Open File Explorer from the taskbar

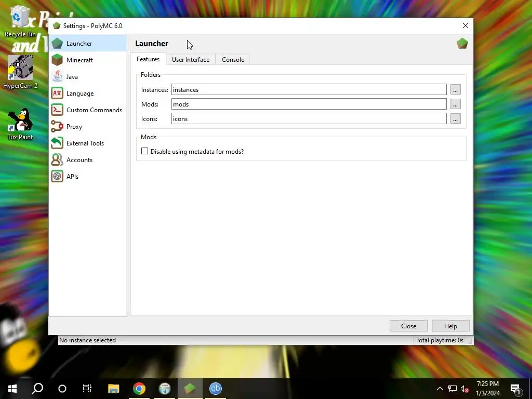114,389
